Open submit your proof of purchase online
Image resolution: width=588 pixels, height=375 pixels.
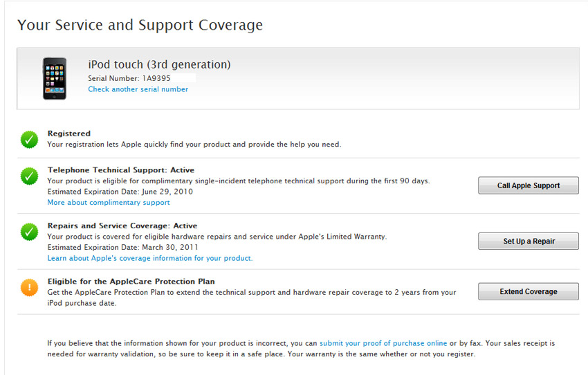point(383,343)
